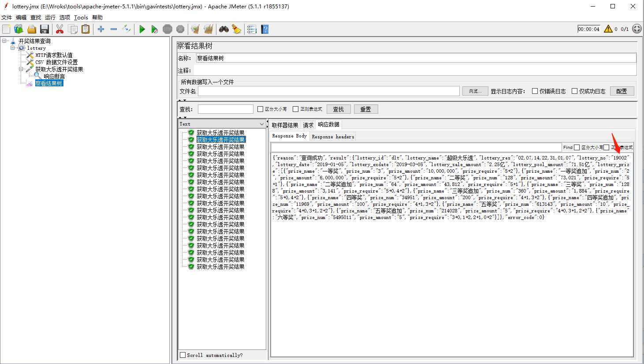This screenshot has height=364, width=644.
Task: Select HTTP请求默认值 config node
Action: (x=53, y=55)
